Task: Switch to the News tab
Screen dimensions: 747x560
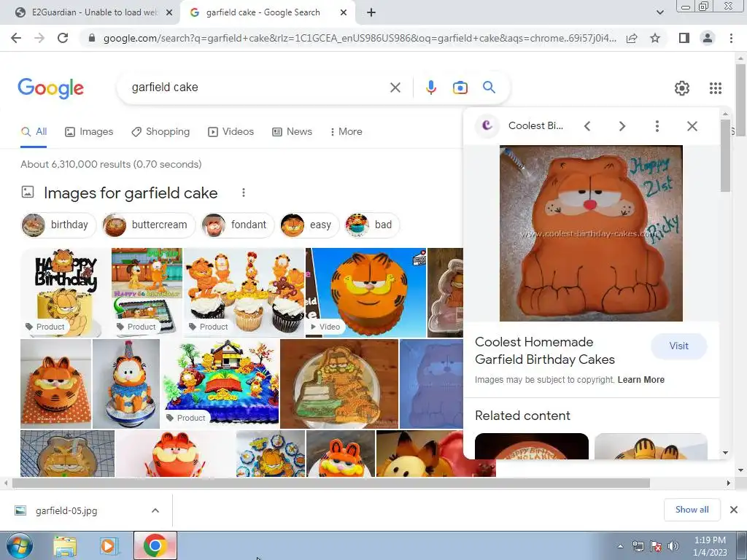Action: (292, 131)
